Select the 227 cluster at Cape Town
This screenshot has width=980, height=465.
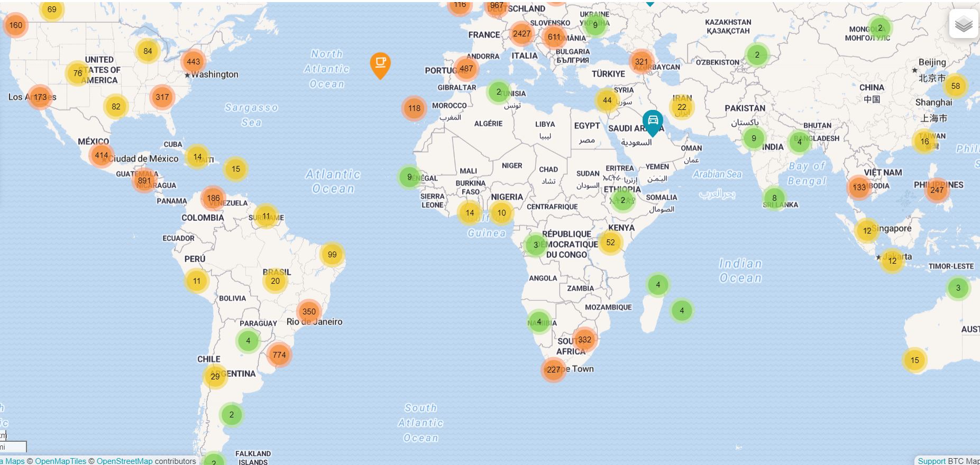[x=553, y=369]
